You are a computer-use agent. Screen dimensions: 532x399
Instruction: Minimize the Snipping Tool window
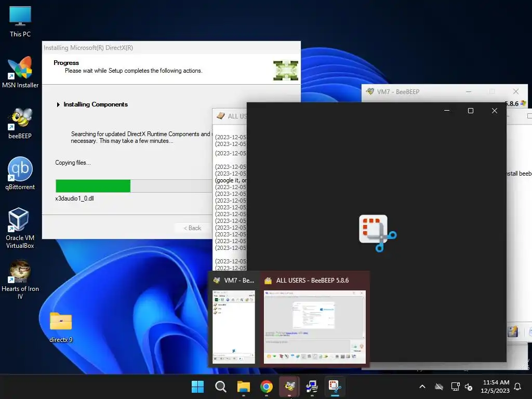click(x=447, y=111)
